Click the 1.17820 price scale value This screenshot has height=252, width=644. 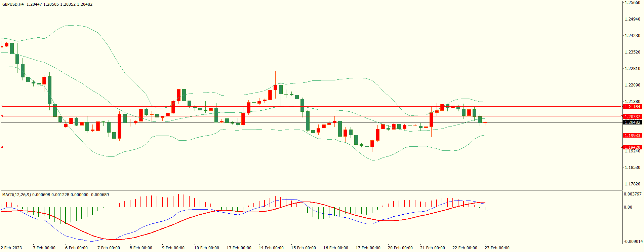(632, 184)
